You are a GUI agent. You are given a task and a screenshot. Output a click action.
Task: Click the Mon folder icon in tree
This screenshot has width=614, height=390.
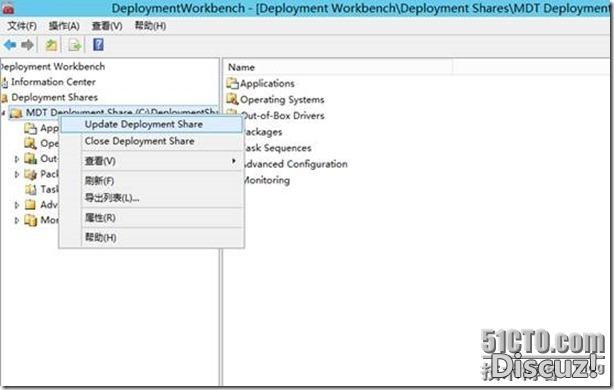point(31,220)
